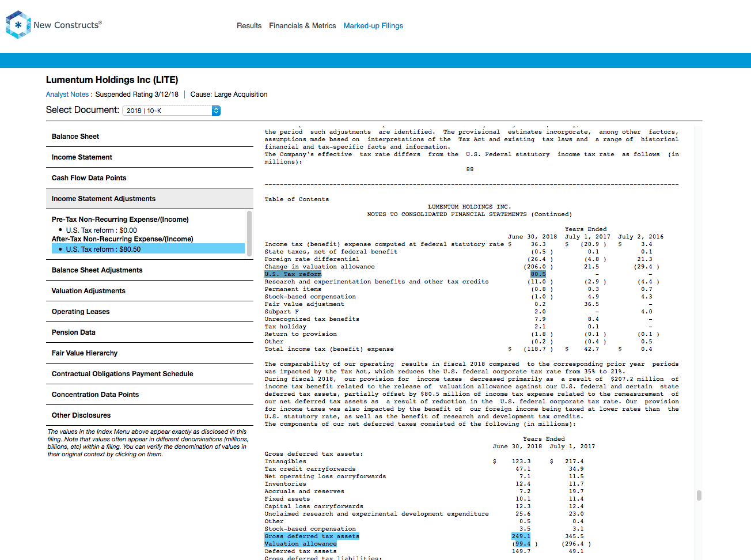
Task: Select U.S. Tax reform : $80.50 item
Action: 148,249
